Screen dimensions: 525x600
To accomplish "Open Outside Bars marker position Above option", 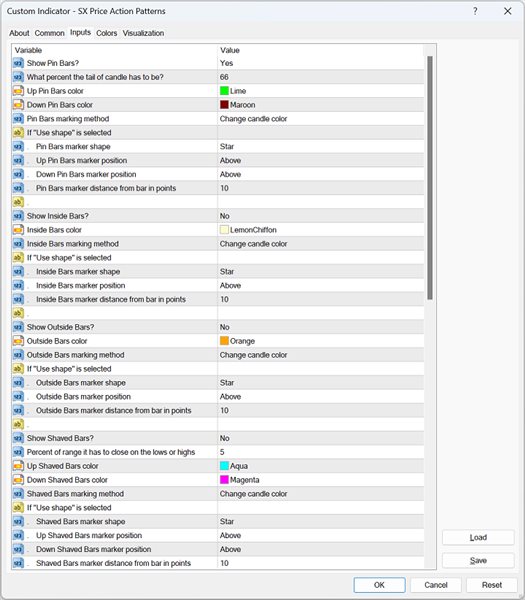I will [321, 397].
